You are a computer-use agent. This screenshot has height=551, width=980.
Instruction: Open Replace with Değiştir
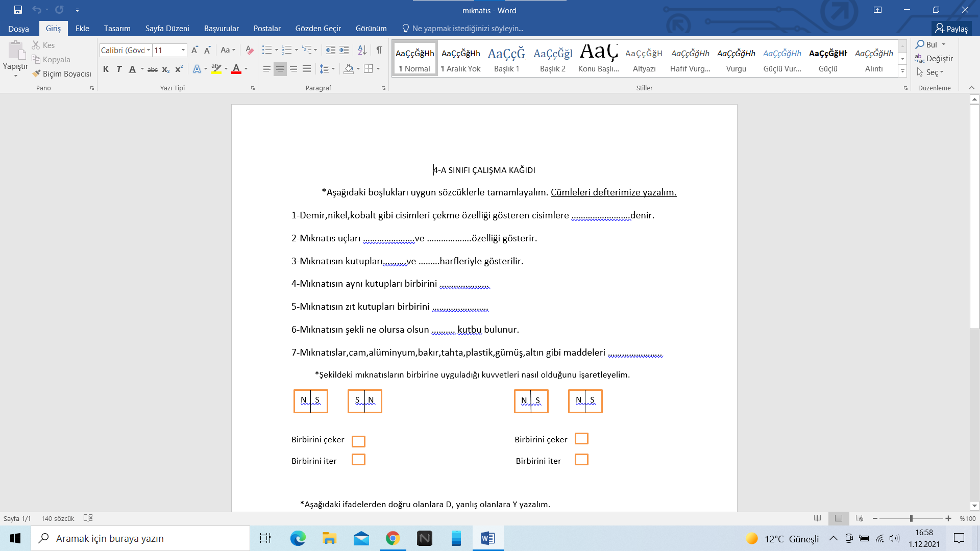point(934,59)
